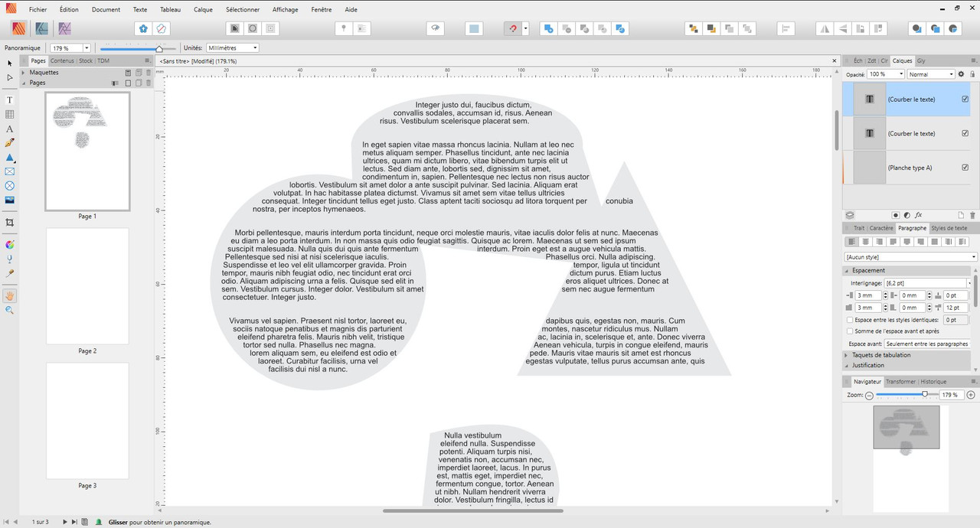Toggle the snapping magnet icon
Screen dimensions: 980x528
tap(513, 28)
